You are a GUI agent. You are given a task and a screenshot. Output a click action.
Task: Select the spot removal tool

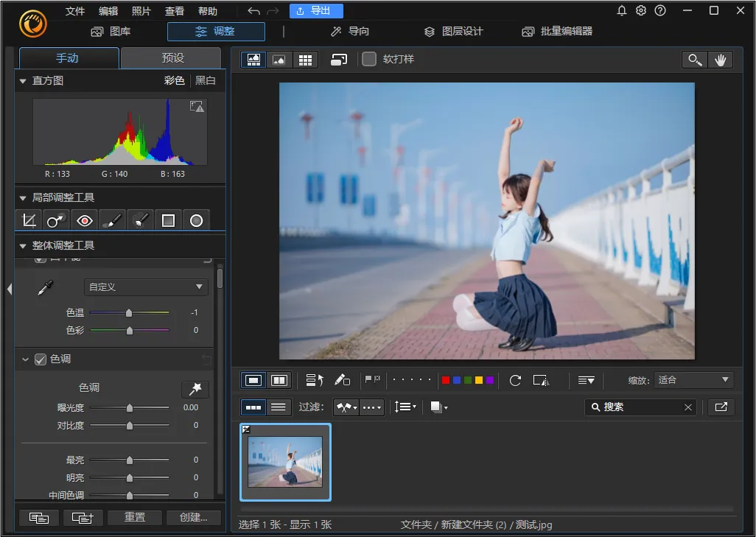click(57, 220)
